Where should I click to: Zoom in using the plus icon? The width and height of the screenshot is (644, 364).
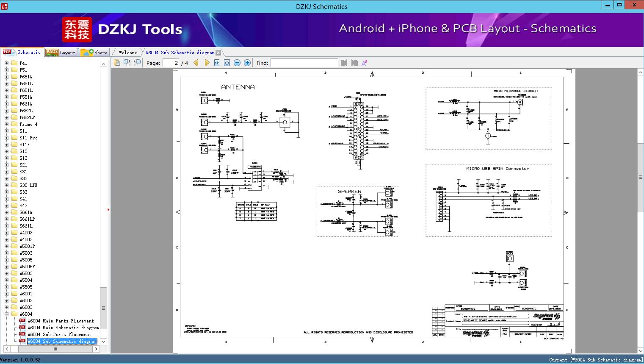247,62
